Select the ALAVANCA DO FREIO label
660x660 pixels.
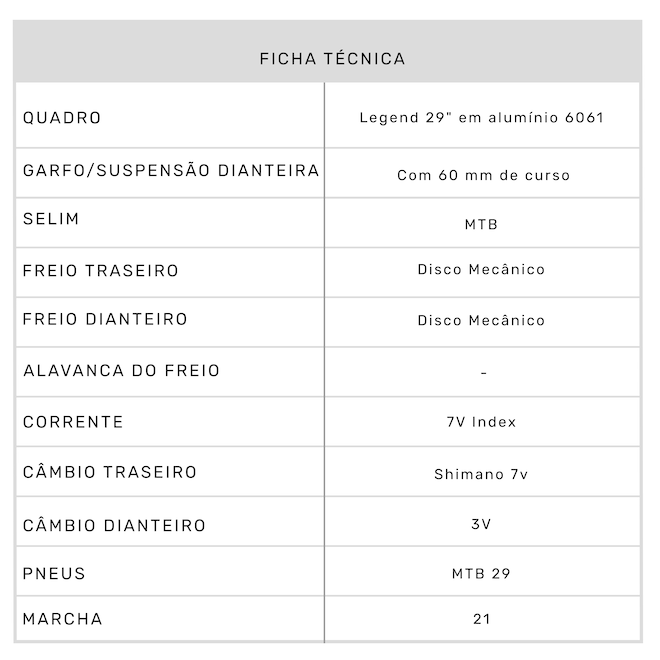pyautogui.click(x=121, y=371)
